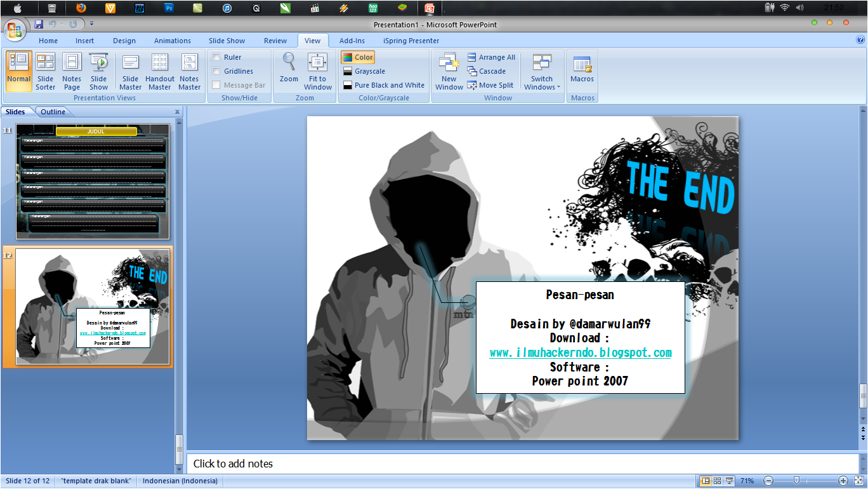Viewport: 868px width, 489px height.
Task: Switch to Normal view in status bar
Action: coord(706,481)
